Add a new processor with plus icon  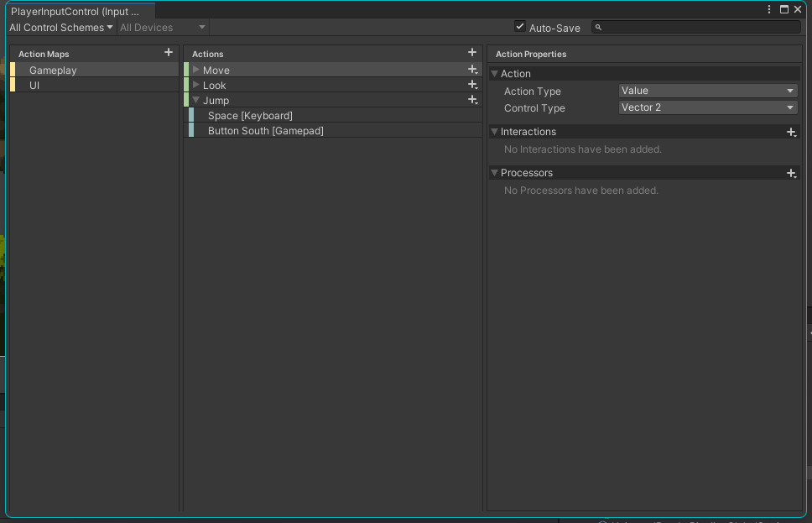click(791, 174)
